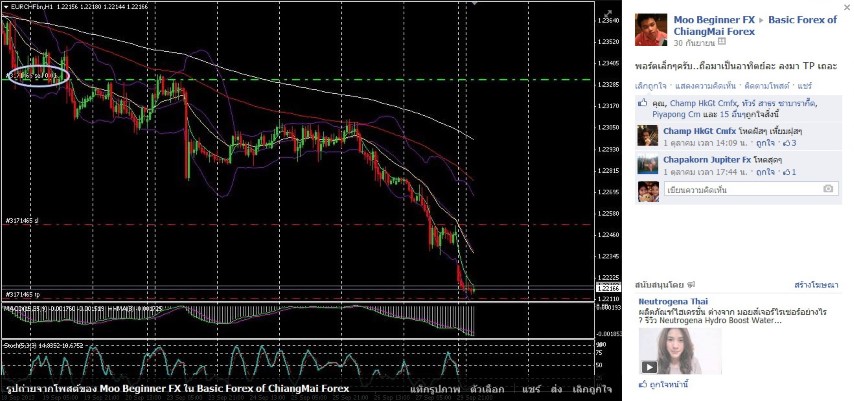This screenshot has width=854, height=401.
Task: Open Champ HkGt Cmfx commenter name
Action: [699, 131]
